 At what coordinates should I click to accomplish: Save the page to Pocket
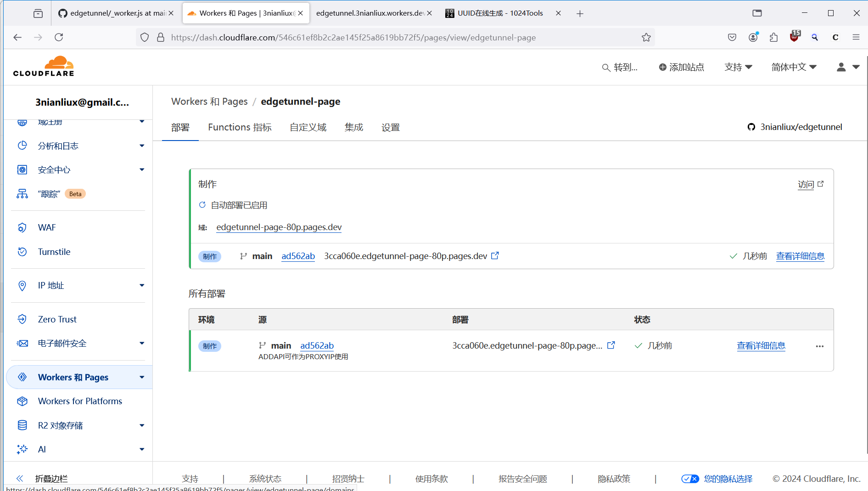coord(732,37)
